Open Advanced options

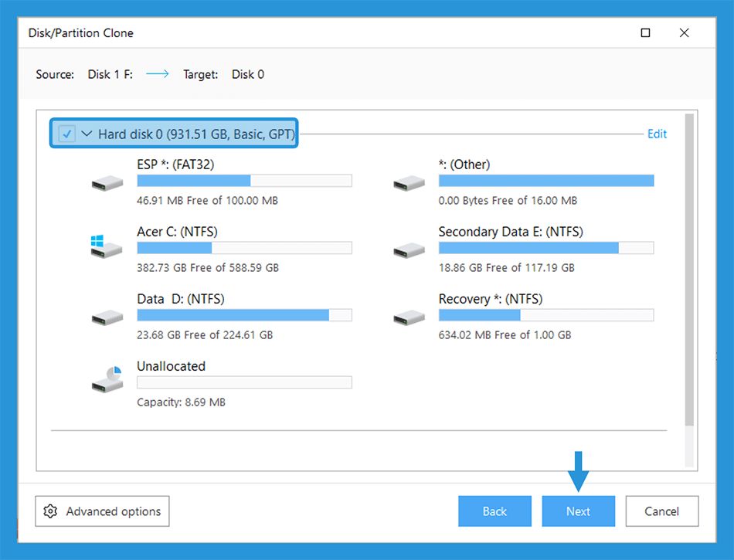coord(102,511)
